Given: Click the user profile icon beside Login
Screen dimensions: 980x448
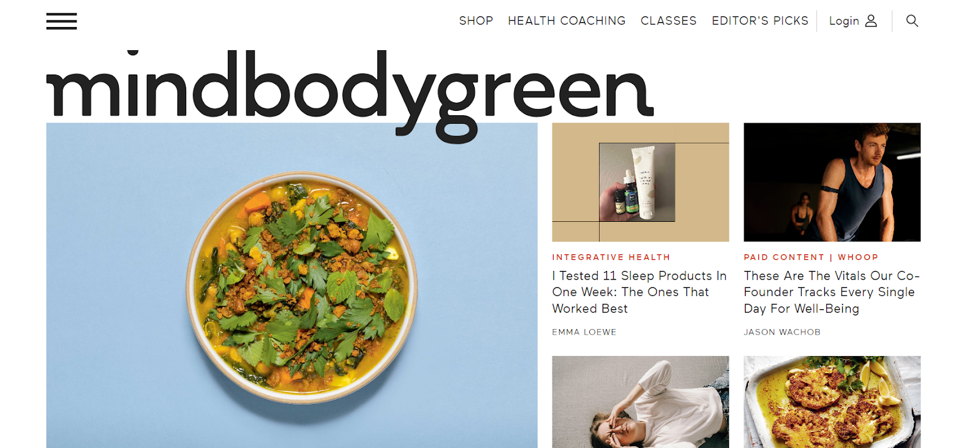Looking at the screenshot, I should tap(871, 21).
